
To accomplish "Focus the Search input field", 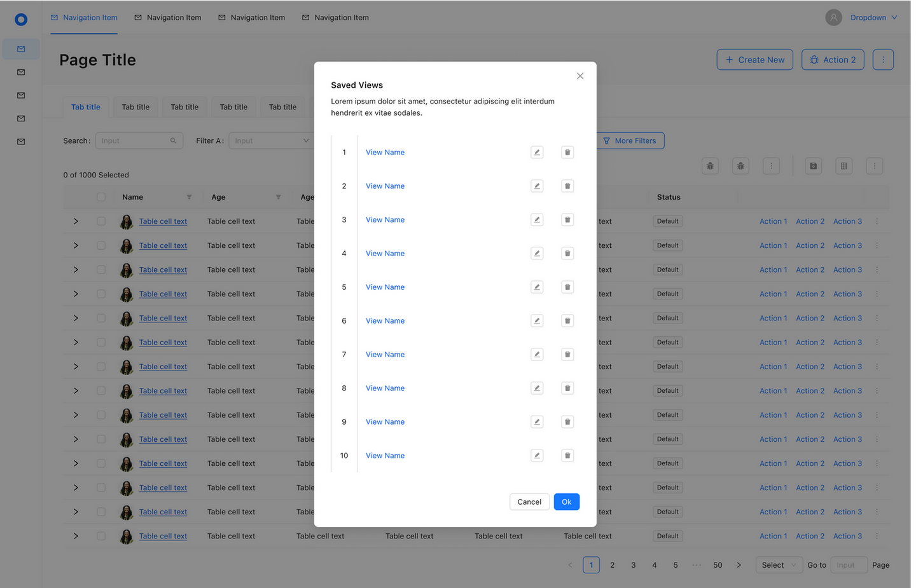I will (x=139, y=141).
